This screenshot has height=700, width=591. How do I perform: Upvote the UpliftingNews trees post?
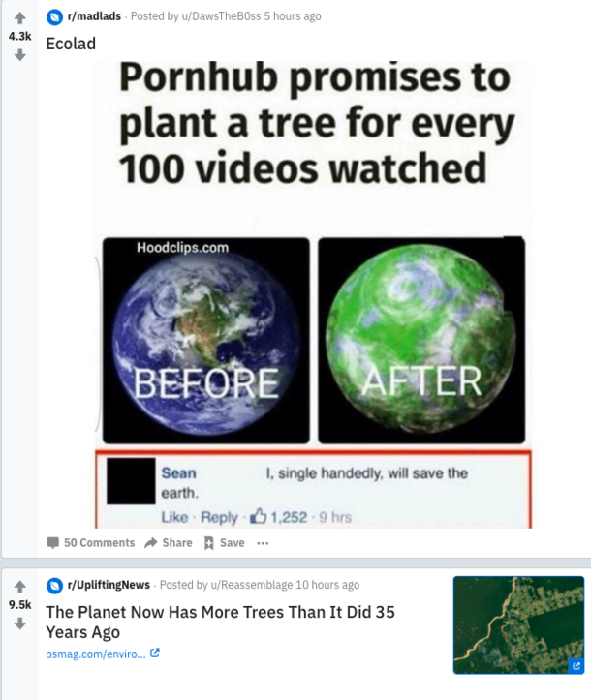19,586
